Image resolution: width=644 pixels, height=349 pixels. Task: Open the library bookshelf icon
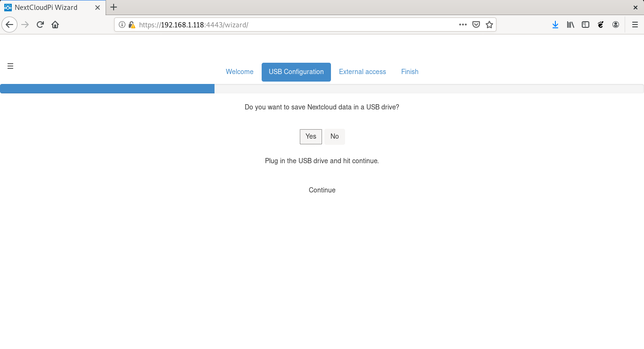pyautogui.click(x=570, y=25)
